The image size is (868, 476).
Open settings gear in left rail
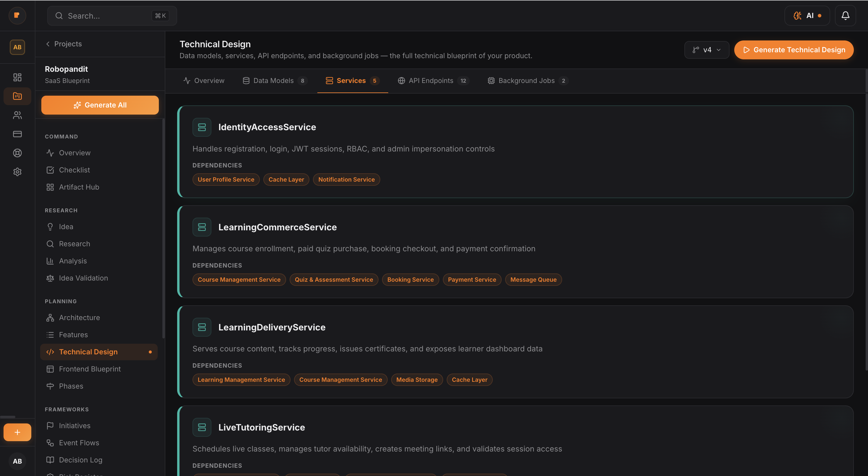(x=17, y=172)
